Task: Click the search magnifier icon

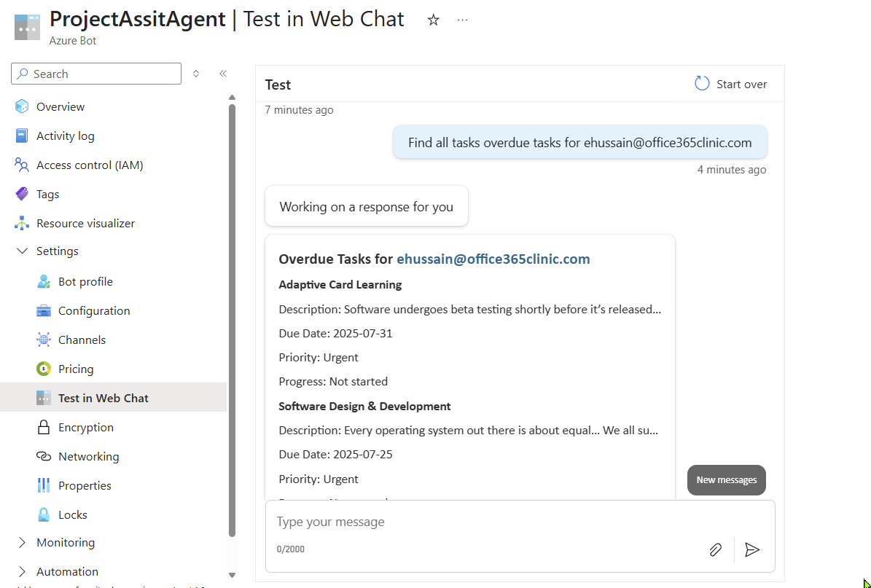Action: point(23,74)
